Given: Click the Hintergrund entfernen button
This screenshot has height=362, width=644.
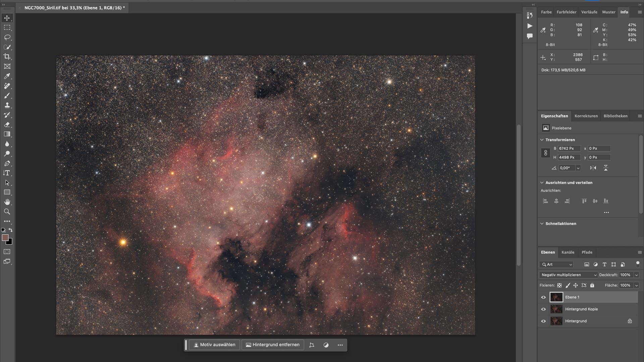Looking at the screenshot, I should point(273,345).
